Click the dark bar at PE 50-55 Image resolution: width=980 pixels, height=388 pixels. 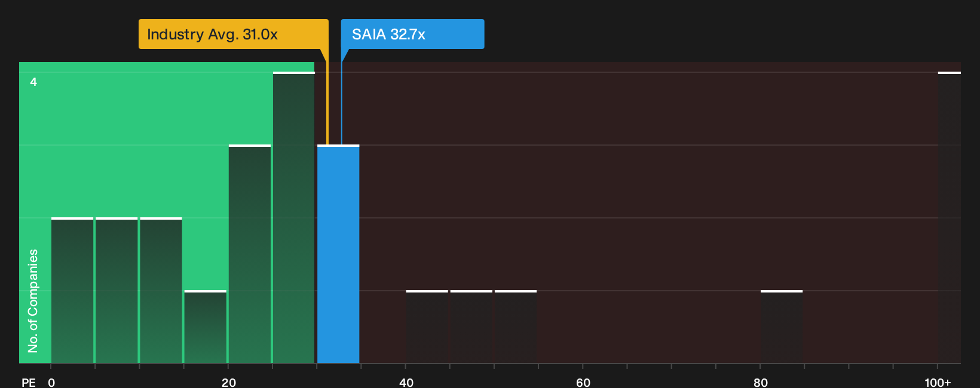click(516, 327)
